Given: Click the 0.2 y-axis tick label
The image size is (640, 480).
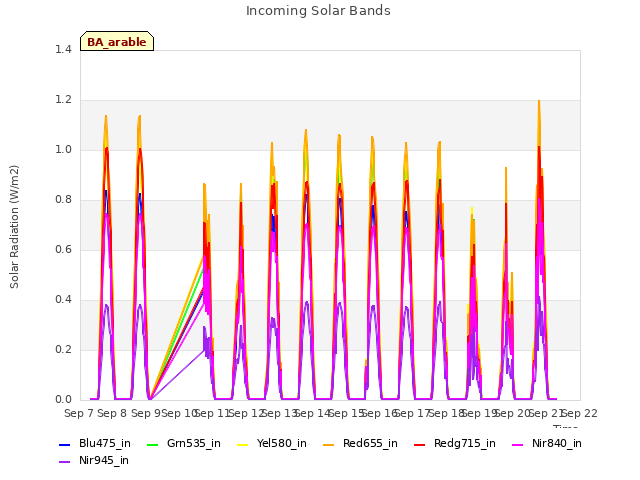Looking at the screenshot, I should tap(63, 350).
